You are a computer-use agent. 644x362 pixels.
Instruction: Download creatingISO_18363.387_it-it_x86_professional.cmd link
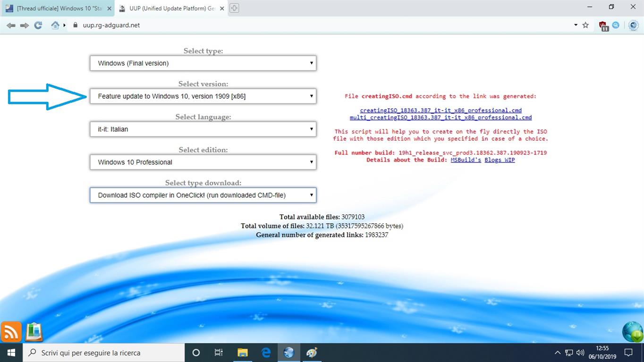[441, 110]
